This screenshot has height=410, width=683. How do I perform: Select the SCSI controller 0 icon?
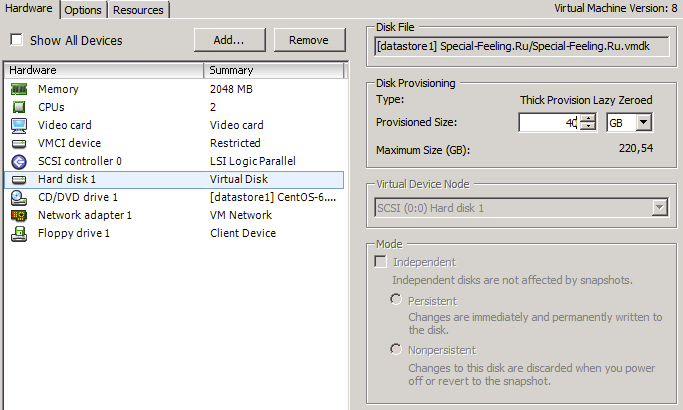click(19, 161)
